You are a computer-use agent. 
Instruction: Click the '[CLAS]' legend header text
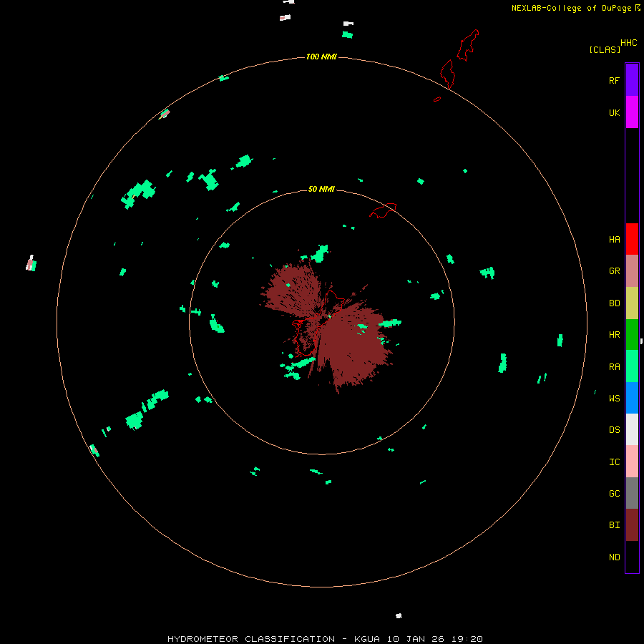tap(605, 49)
